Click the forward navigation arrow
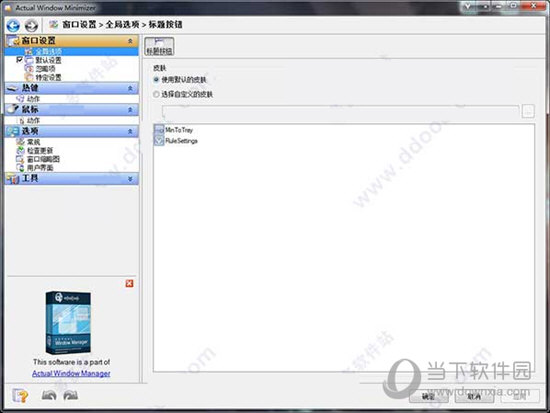The width and height of the screenshot is (550, 413). (31, 25)
